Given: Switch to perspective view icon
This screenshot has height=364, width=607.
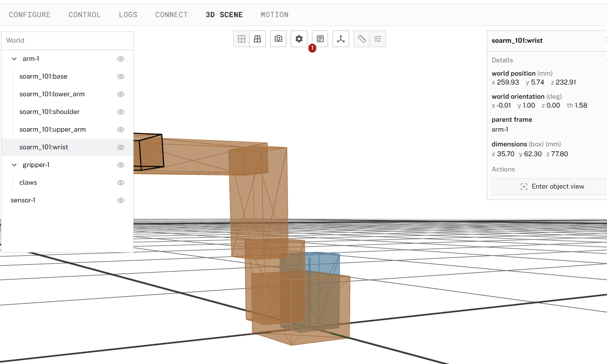Looking at the screenshot, I should tap(257, 39).
